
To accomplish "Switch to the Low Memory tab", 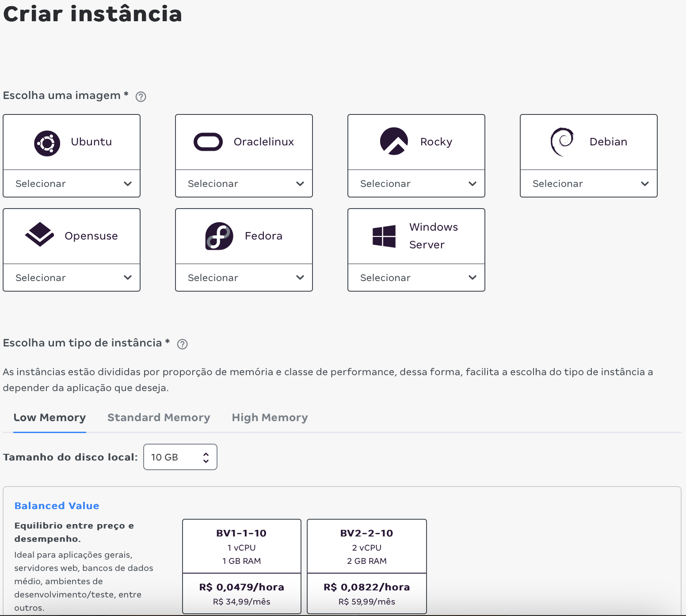I will 50,418.
